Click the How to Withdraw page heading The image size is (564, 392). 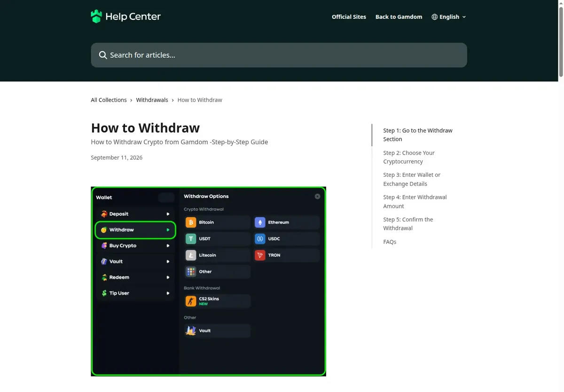tap(145, 128)
